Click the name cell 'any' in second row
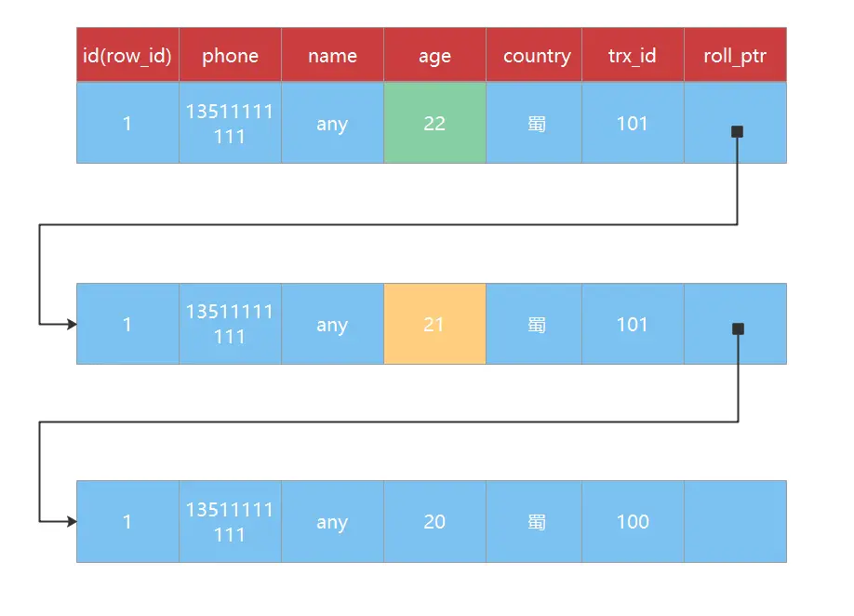The image size is (854, 616). point(332,324)
